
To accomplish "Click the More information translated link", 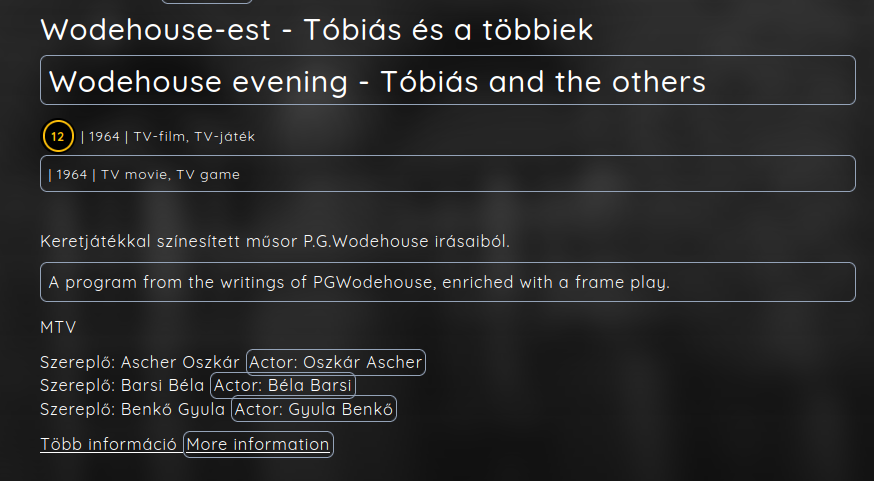I will coord(259,444).
